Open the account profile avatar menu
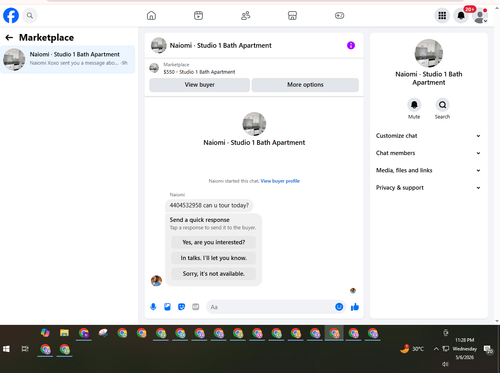The width and height of the screenshot is (500, 373). (480, 16)
